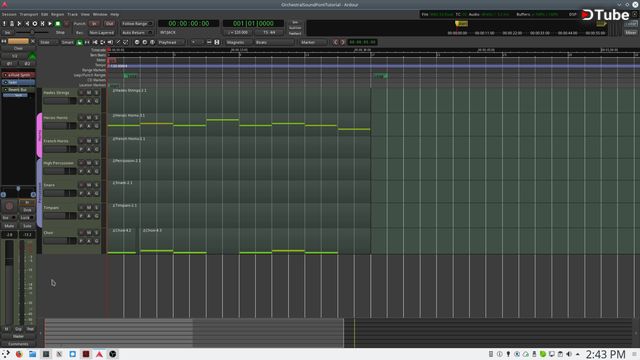Adjust the Hades Strings track fader
The image size is (640, 360).
coord(60,101)
